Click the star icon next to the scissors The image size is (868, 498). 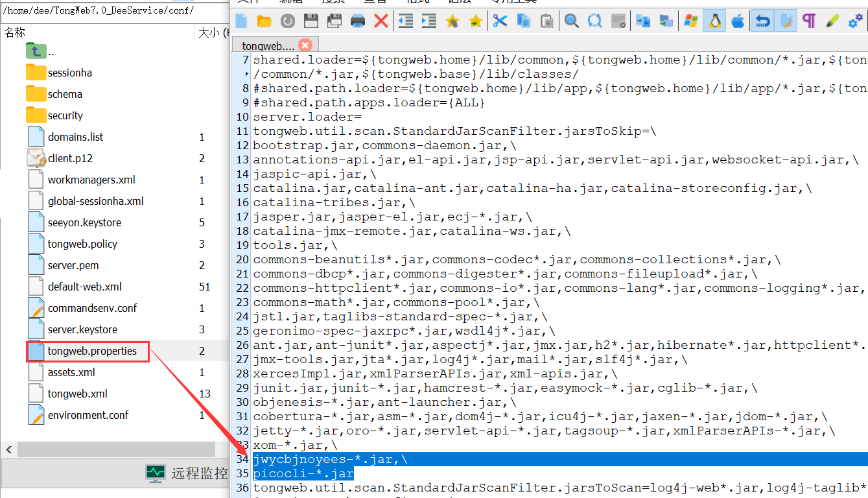point(476,21)
